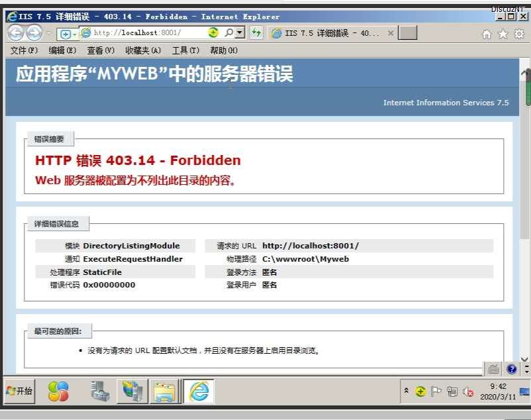The image size is (531, 420).
Task: Open the 编辑(E) menu
Action: point(62,50)
